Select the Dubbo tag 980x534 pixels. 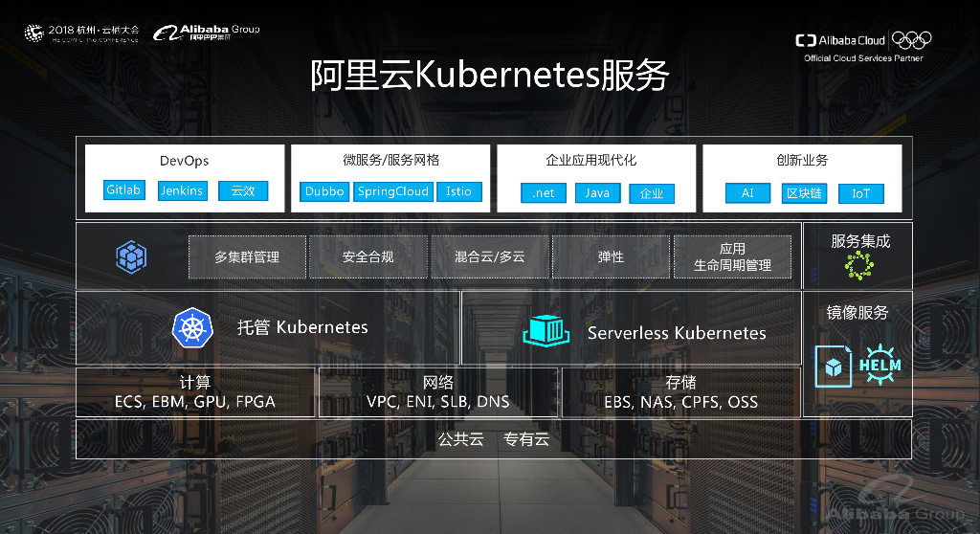click(324, 191)
